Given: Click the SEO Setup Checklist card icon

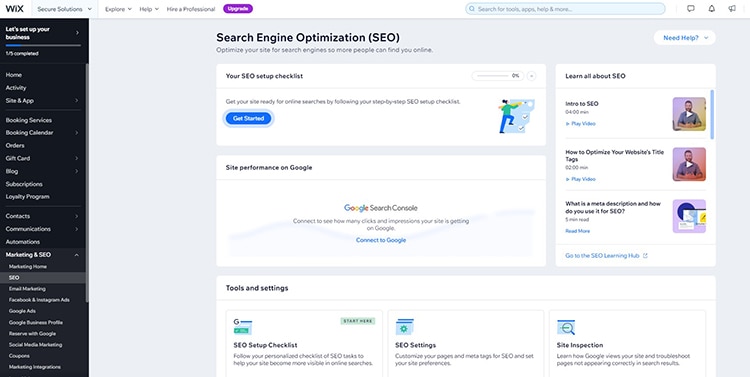Looking at the screenshot, I should (x=243, y=327).
